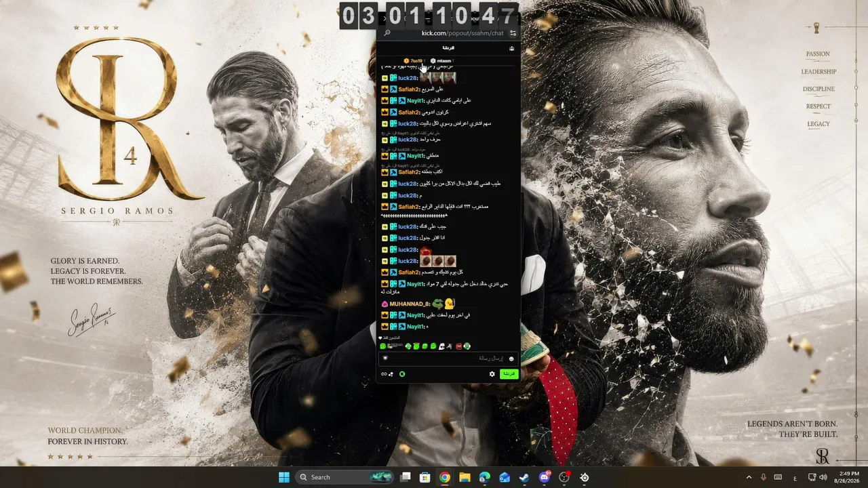The height and width of the screenshot is (488, 868).
Task: Open the Windows Start menu
Action: (x=284, y=477)
